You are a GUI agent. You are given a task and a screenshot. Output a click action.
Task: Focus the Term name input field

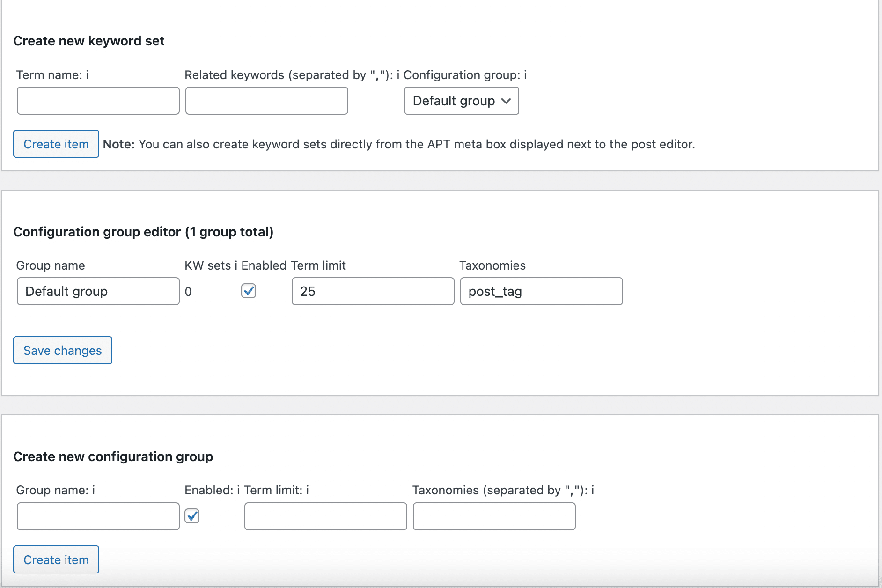[x=98, y=101]
